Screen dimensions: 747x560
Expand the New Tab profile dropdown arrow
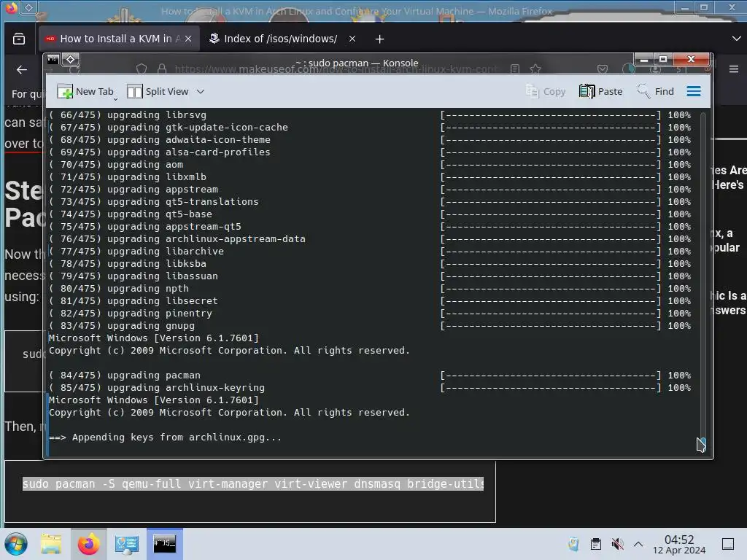115,98
